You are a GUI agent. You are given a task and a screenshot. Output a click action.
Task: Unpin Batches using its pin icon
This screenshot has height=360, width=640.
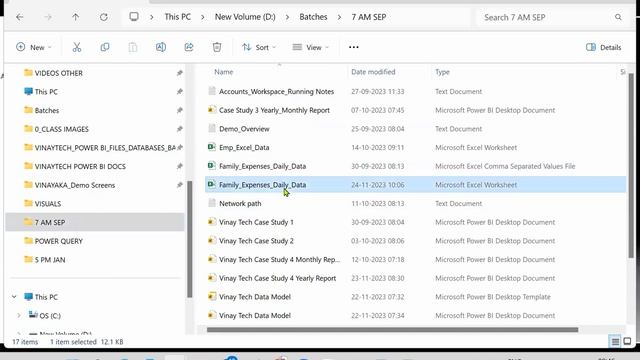coord(180,110)
